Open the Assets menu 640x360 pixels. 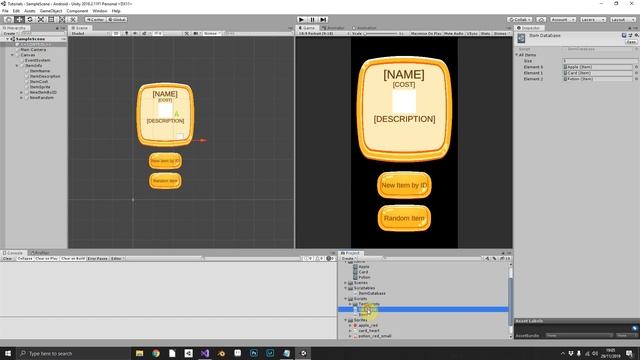click(x=30, y=11)
